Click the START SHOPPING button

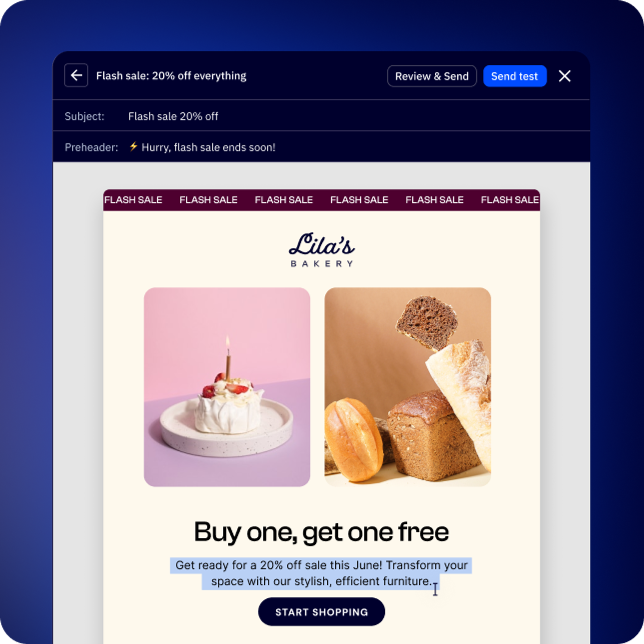321,612
